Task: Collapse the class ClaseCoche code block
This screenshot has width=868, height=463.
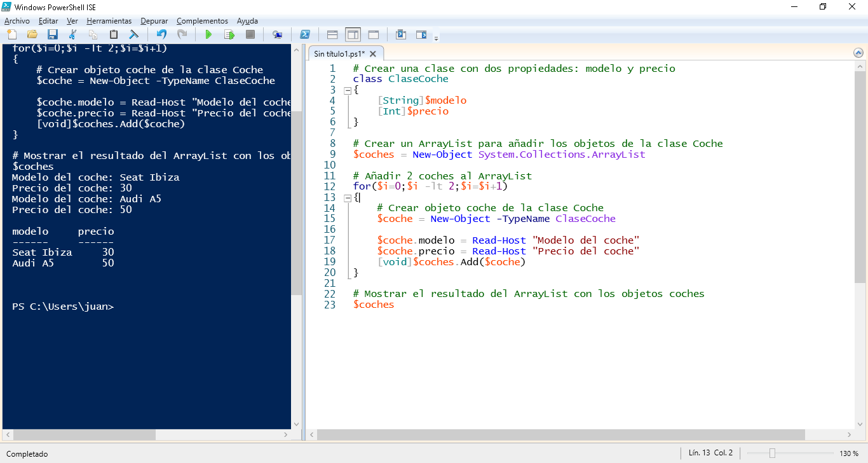Action: click(x=348, y=90)
